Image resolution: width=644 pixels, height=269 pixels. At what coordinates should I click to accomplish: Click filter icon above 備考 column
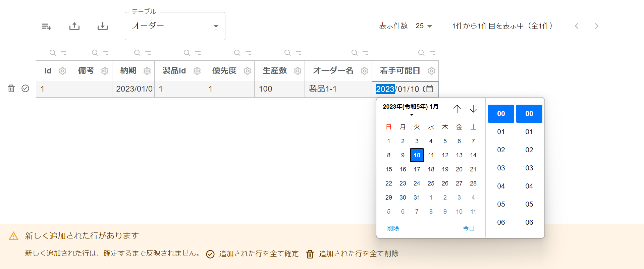click(106, 53)
